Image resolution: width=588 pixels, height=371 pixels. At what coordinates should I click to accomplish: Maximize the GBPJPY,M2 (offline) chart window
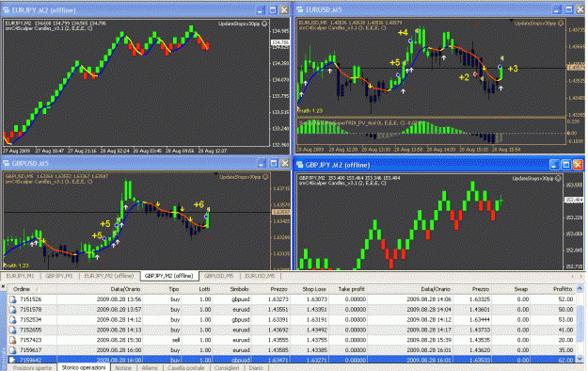(x=566, y=165)
